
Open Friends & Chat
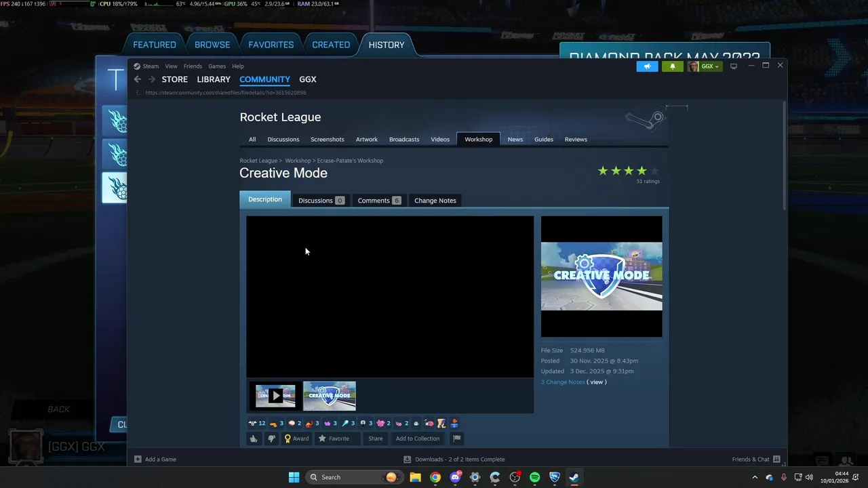[756, 459]
